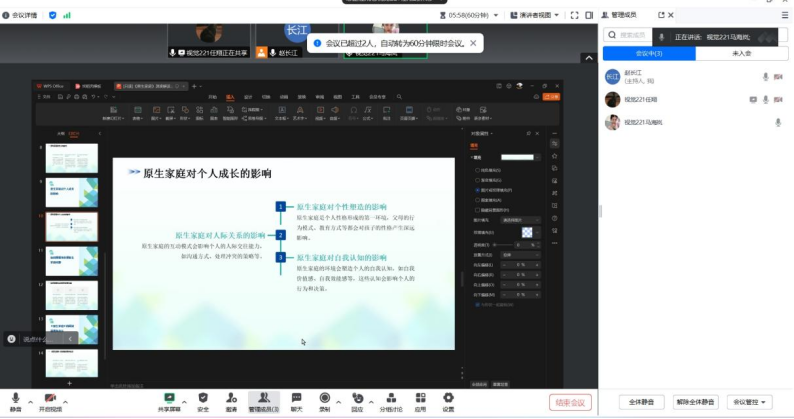The height and width of the screenshot is (419, 794).
Task: Expand the 会议管控 dropdown
Action: click(x=749, y=402)
